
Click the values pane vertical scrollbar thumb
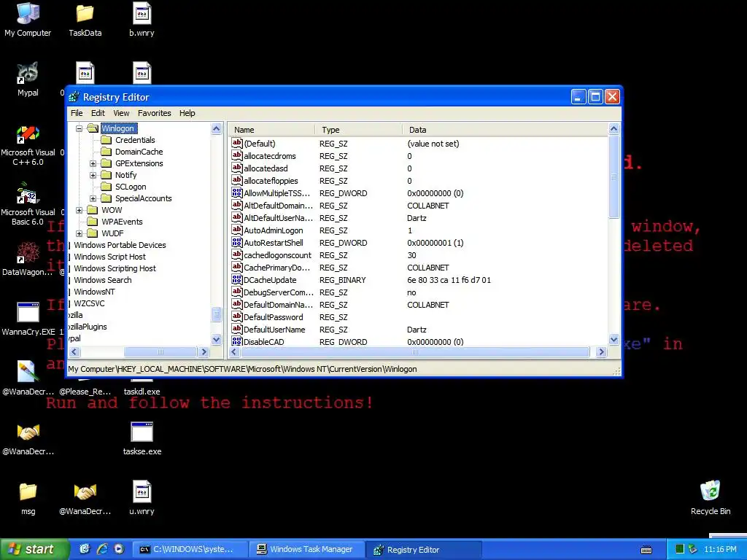[x=614, y=176]
